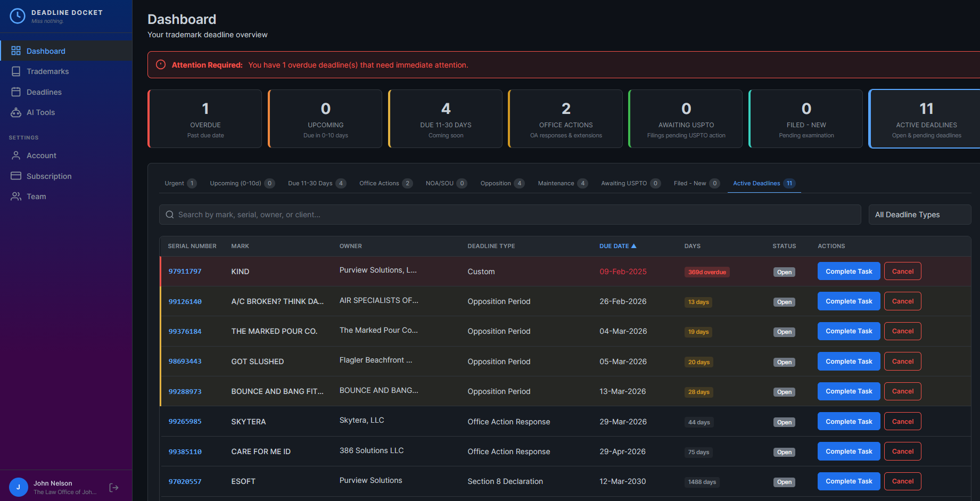Select the Dashboard grid icon in sidebar

point(15,50)
